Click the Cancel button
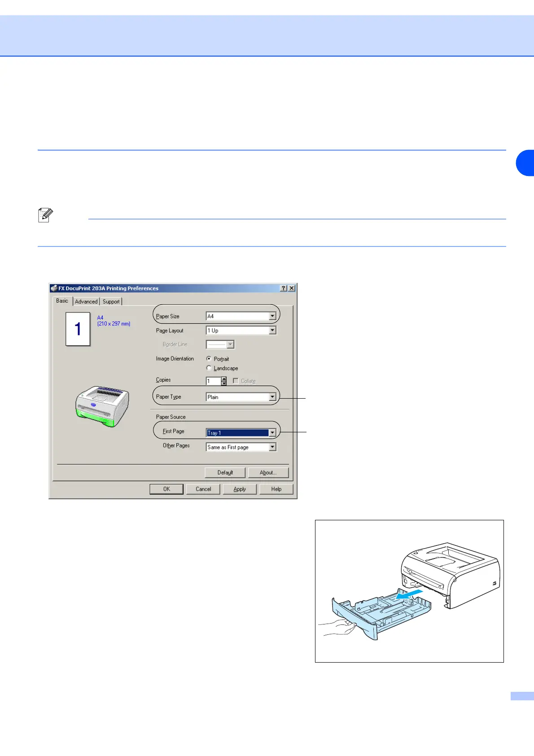 point(203,489)
